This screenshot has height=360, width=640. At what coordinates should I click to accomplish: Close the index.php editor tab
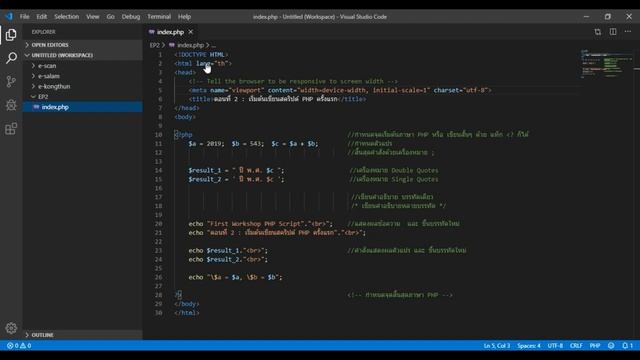191,32
